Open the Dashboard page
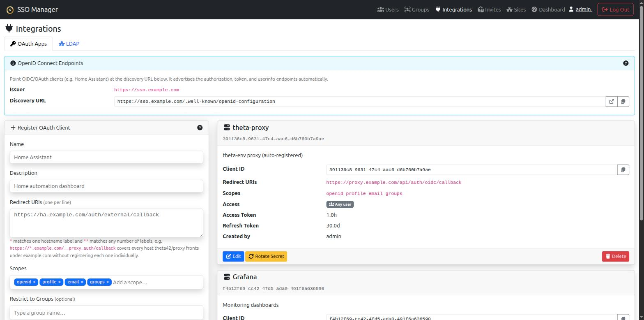Image resolution: width=644 pixels, height=320 pixels. (x=548, y=9)
